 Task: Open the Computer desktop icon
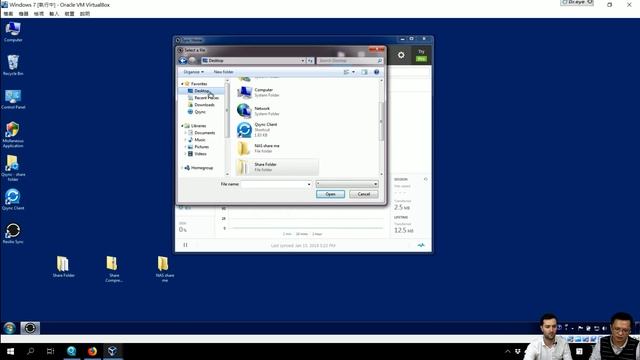click(13, 32)
